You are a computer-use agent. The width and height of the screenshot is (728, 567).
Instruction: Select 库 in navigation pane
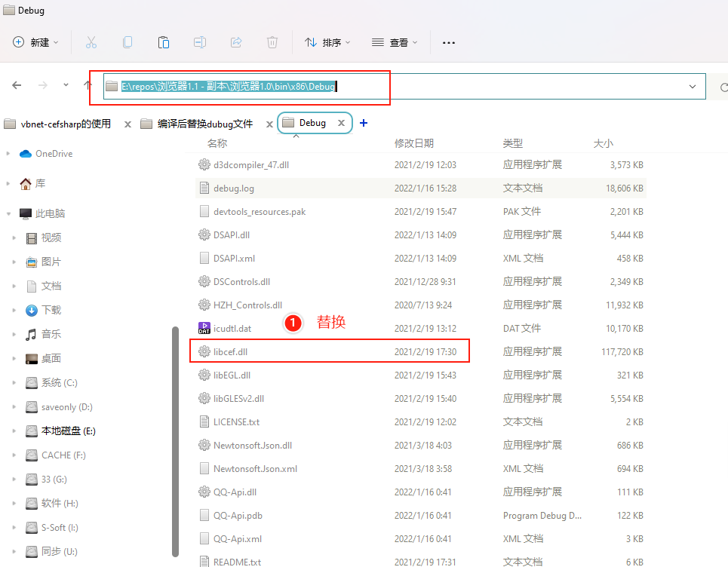pos(33,184)
